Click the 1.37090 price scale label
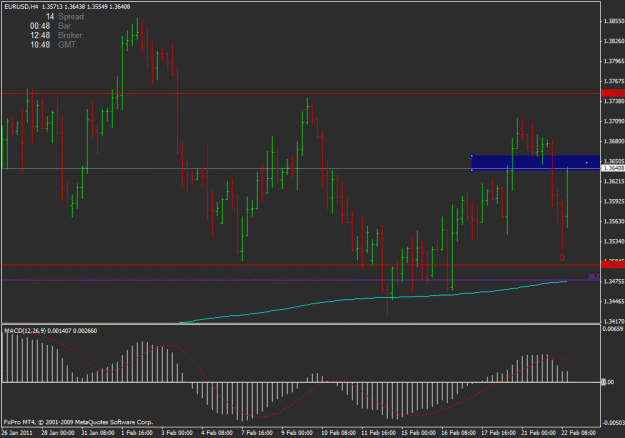625x438 pixels. point(614,121)
